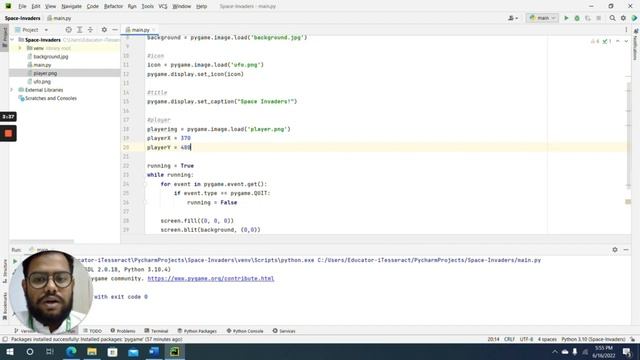
Task: Select ufo.png in project tree
Action: coord(42,82)
